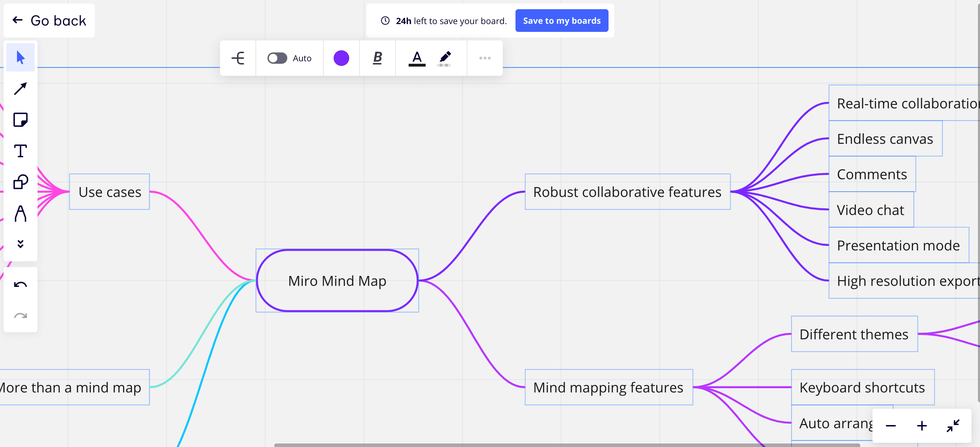Open the purple node color swatch
The image size is (980, 447).
coord(341,58)
